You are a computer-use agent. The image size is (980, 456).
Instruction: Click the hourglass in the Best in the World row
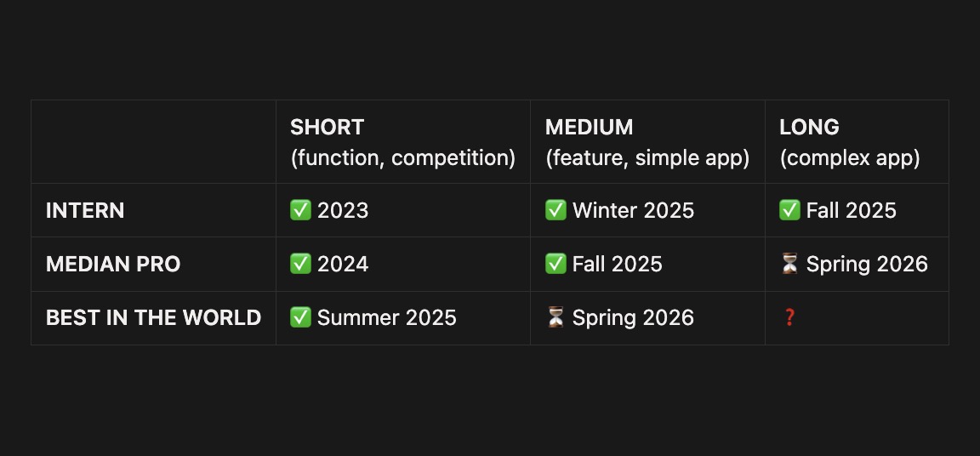click(x=556, y=318)
